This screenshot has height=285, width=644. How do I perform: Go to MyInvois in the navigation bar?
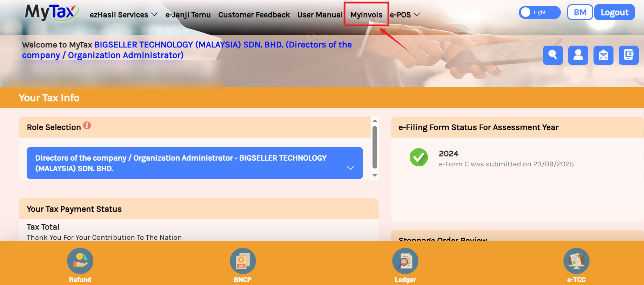(x=366, y=15)
